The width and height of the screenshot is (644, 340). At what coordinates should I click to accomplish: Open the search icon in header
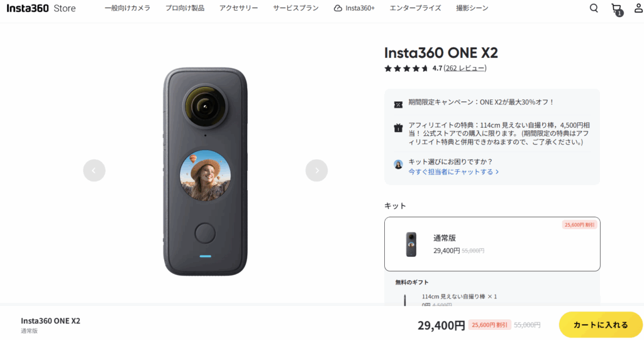pos(594,8)
